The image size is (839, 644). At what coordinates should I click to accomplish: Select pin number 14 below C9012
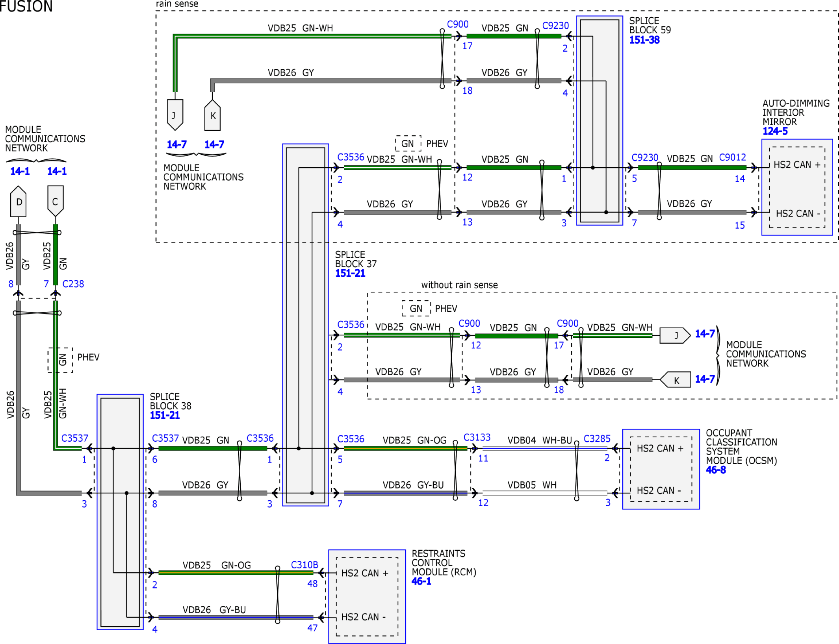(740, 179)
